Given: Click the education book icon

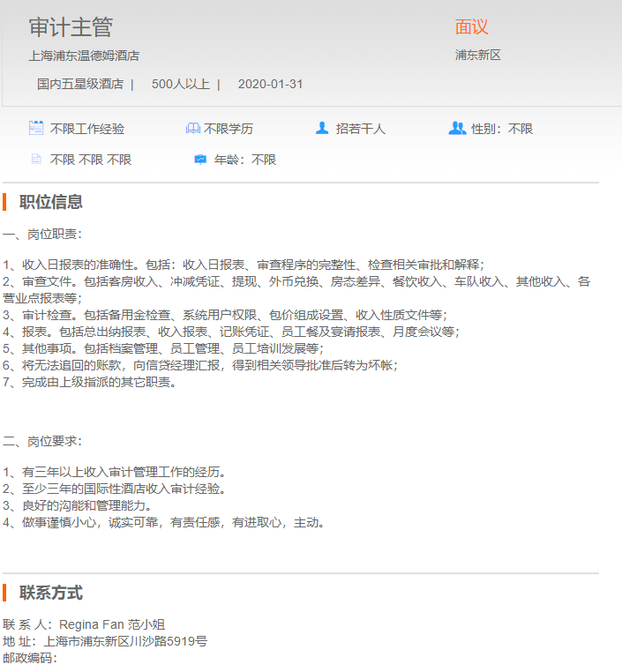Looking at the screenshot, I should coord(193,128).
